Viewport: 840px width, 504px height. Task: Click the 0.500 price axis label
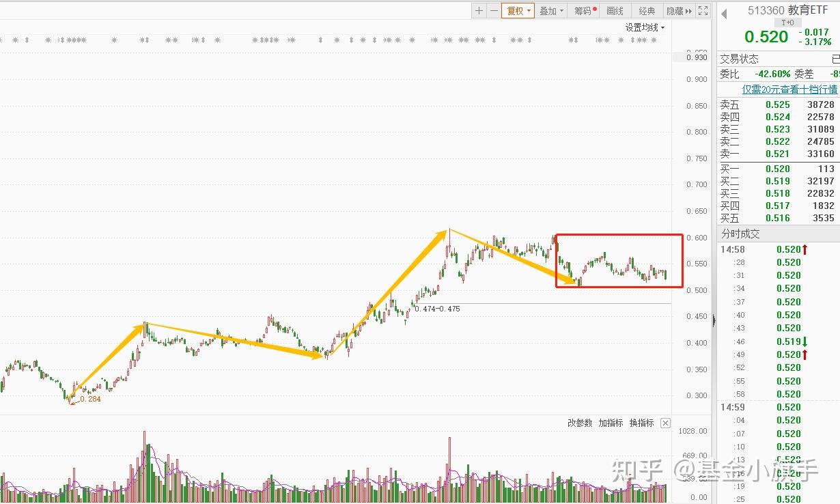pyautogui.click(x=697, y=290)
